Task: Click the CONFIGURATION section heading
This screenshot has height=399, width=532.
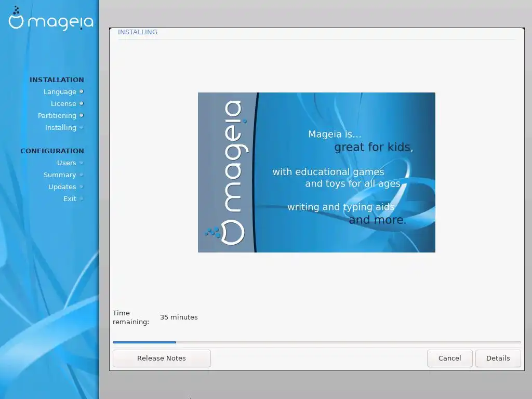Action: [52, 151]
